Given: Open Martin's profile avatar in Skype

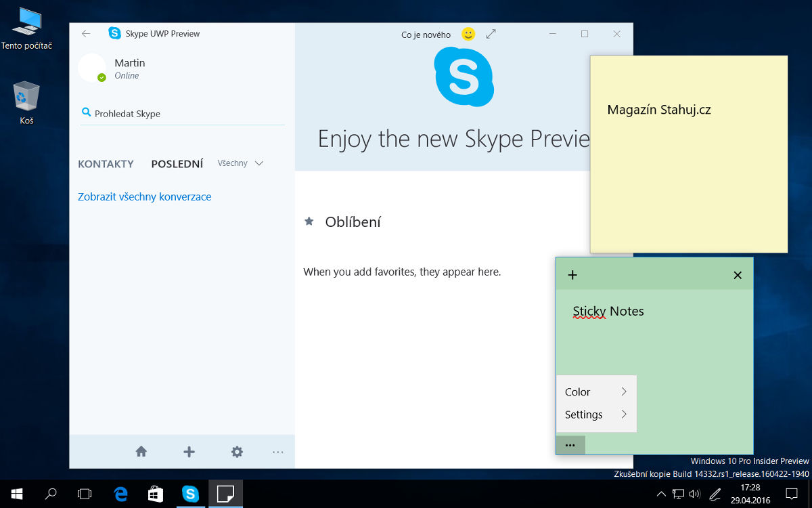Looking at the screenshot, I should coord(92,68).
